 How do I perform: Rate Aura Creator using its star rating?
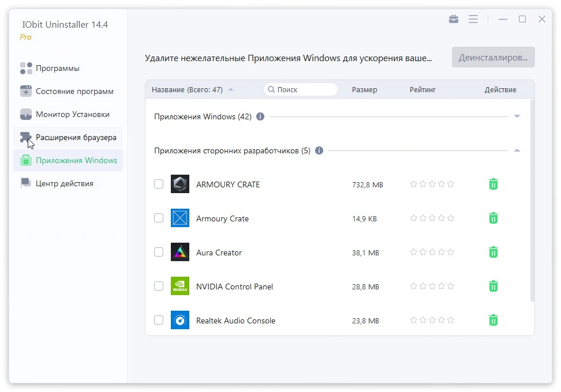click(x=432, y=252)
